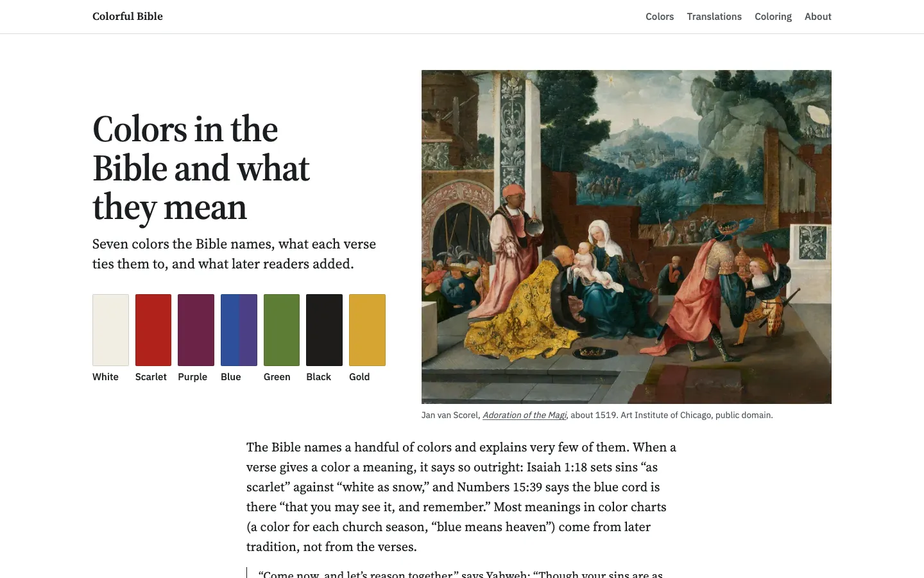Click the subtitle beginning 'Seven colors the Bible names'
Screen dimensions: 924x578
coord(234,254)
